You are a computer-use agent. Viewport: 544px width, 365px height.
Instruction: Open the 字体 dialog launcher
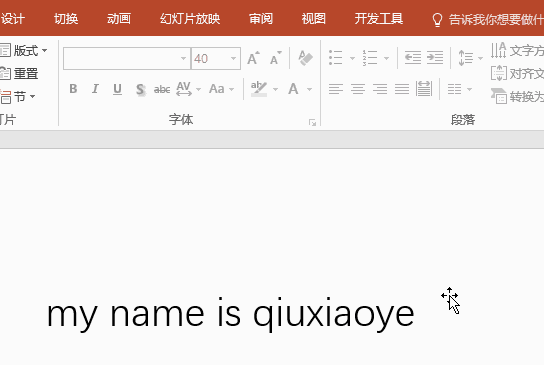[312, 122]
